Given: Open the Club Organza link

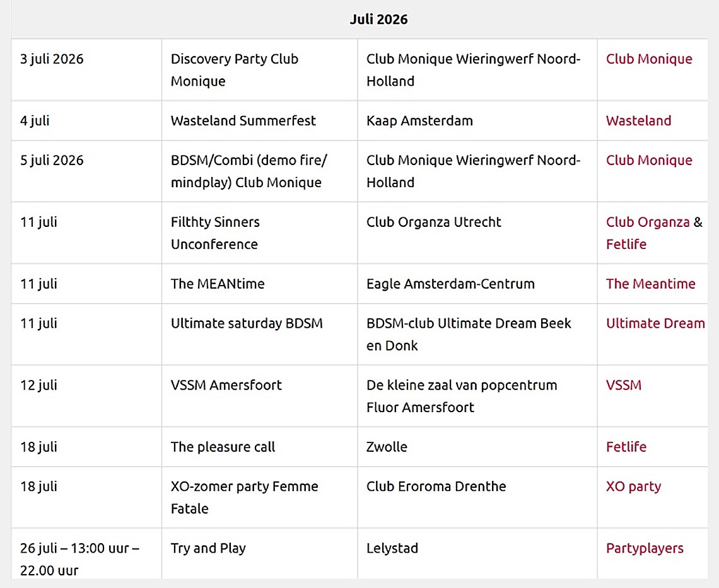Looking at the screenshot, I should 648,222.
